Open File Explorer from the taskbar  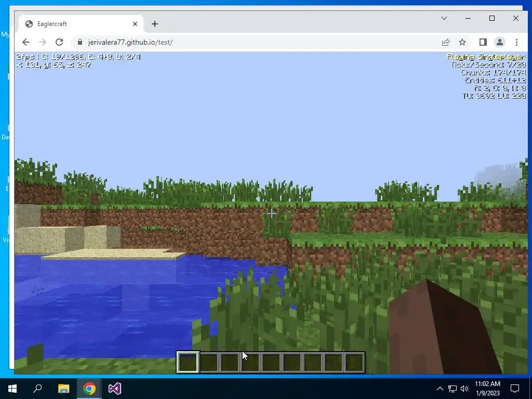click(63, 389)
